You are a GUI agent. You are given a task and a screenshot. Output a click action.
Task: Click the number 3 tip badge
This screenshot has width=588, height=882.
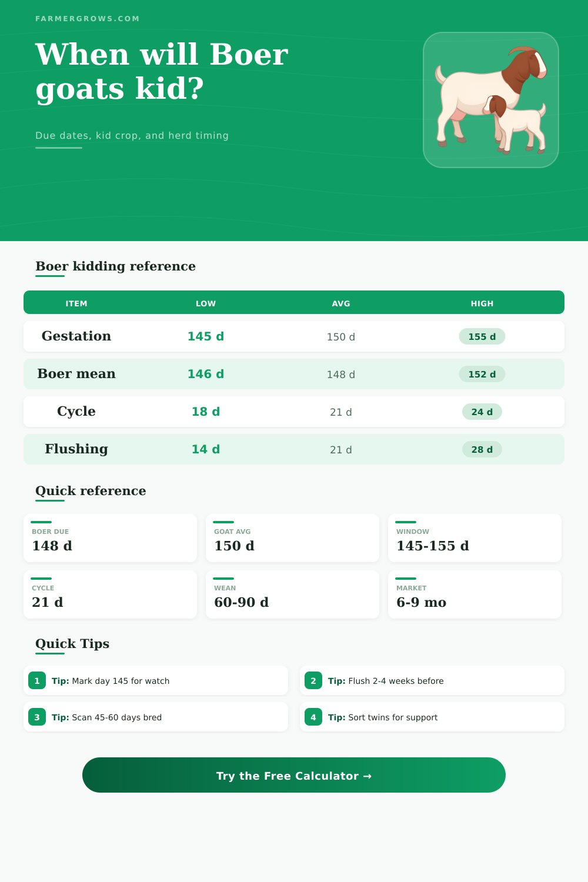37,717
